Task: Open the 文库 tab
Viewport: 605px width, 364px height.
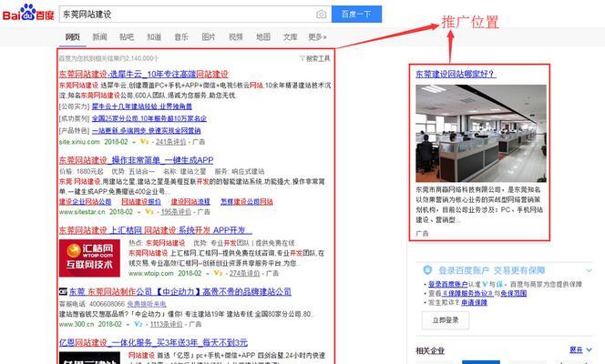Action: (x=290, y=37)
